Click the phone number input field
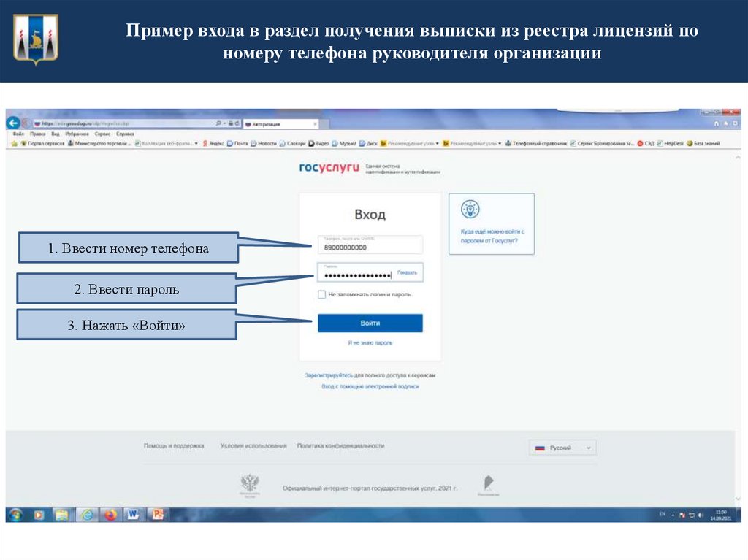748x560 pixels. pyautogui.click(x=369, y=245)
